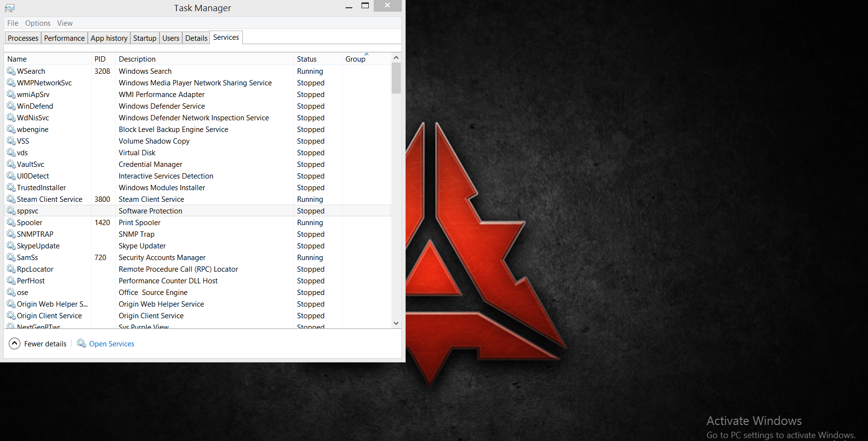Click the vertical scrollbar thumb
Viewport: 868px width, 441px height.
click(396, 78)
